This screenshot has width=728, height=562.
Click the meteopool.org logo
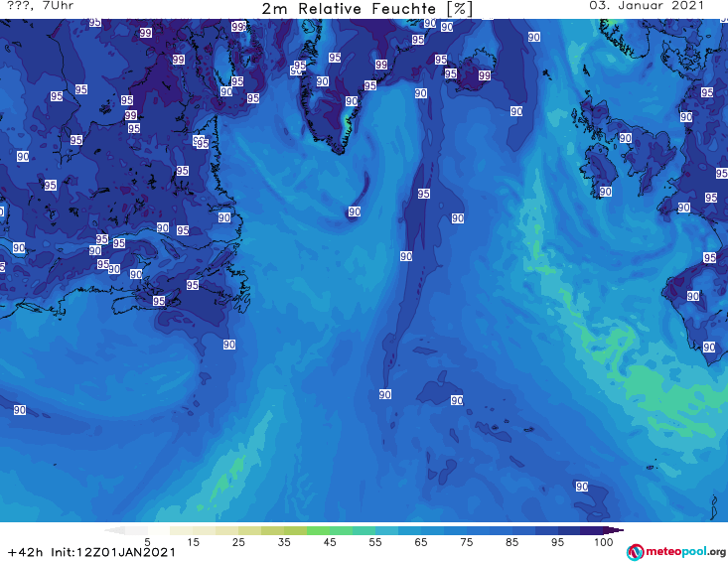(676, 552)
